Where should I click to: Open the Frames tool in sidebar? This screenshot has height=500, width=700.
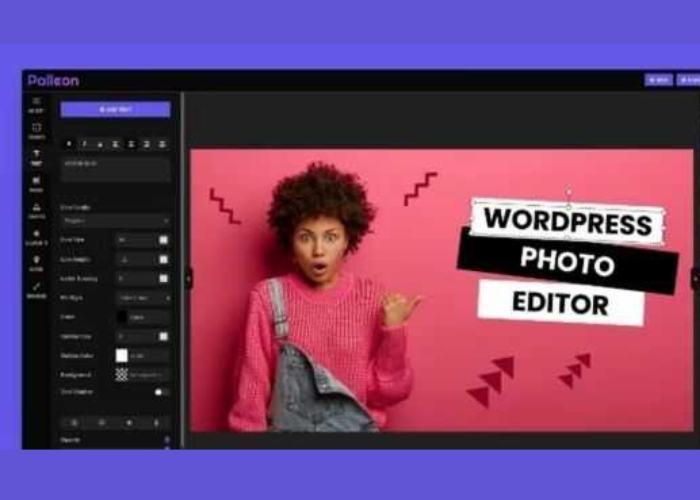[x=36, y=132]
